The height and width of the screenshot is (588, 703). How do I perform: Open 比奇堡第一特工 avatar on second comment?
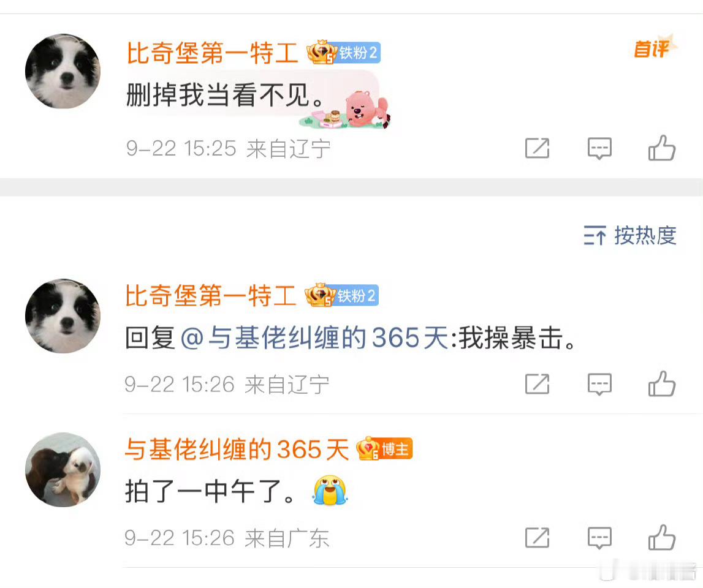point(63,316)
